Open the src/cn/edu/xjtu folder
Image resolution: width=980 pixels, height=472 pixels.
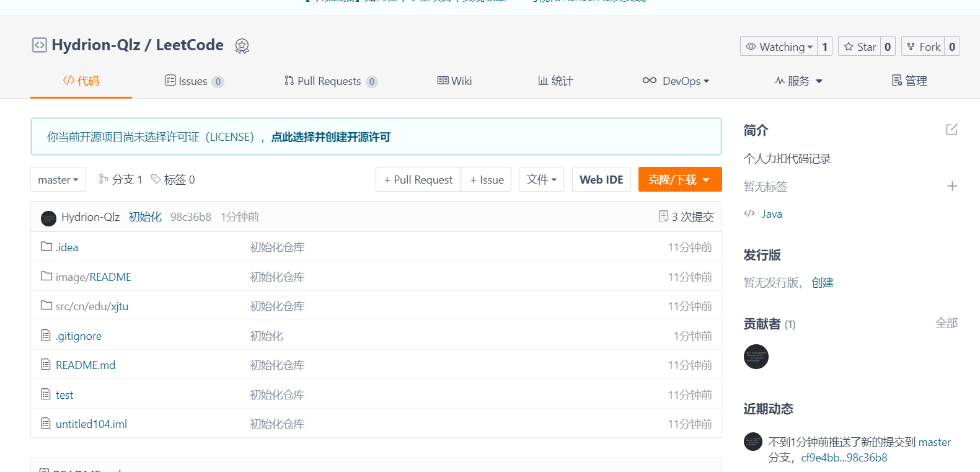click(x=92, y=306)
